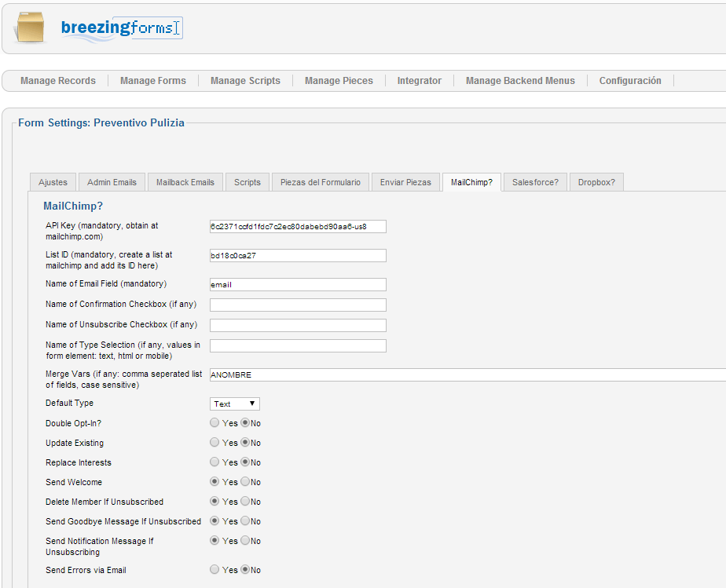Click the BreezingForms box logo icon

coord(30,27)
